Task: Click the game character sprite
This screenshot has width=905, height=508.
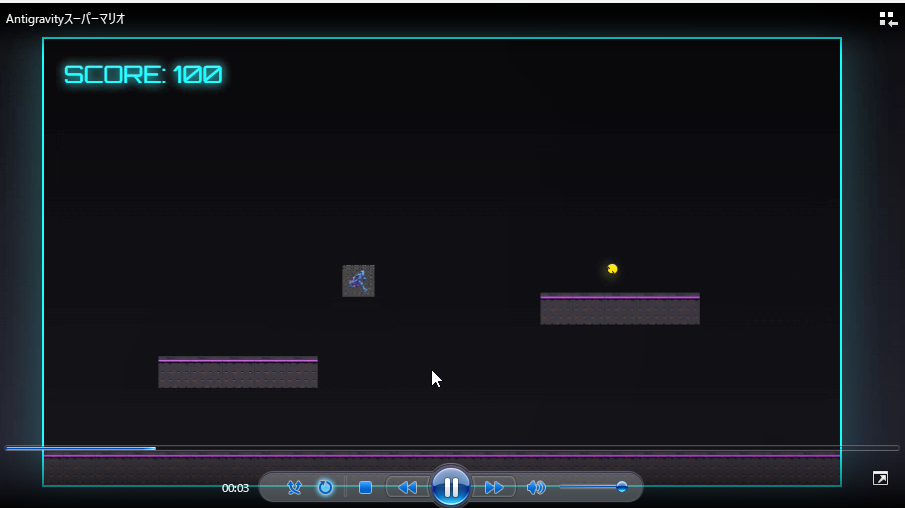Action: point(358,281)
